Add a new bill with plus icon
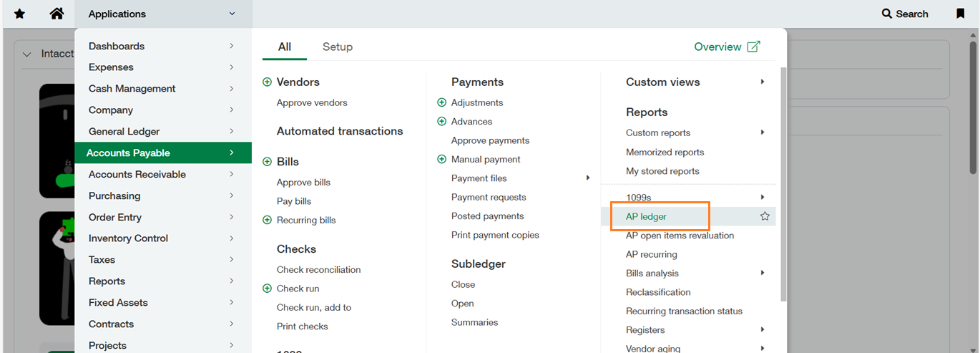Screen dimensions: 980x353 [x=268, y=162]
